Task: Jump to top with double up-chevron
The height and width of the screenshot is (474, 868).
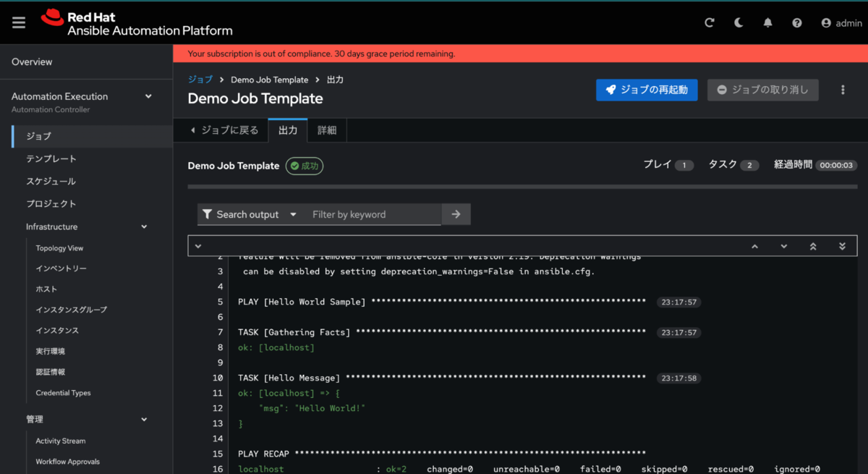Action: click(x=813, y=246)
